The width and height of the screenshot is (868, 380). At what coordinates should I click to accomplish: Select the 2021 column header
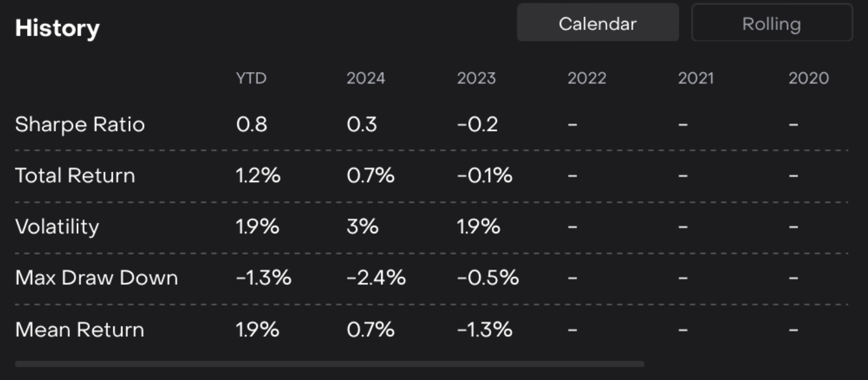pyautogui.click(x=696, y=78)
